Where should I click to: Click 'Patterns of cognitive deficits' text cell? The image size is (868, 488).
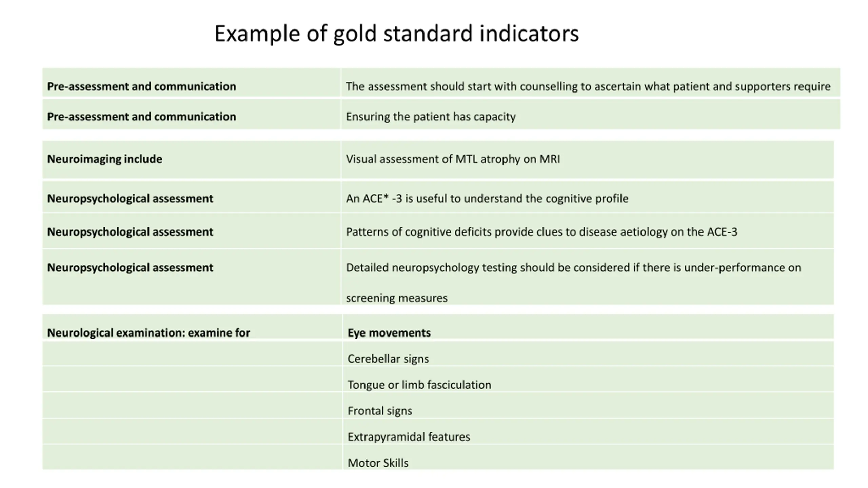[x=541, y=232]
